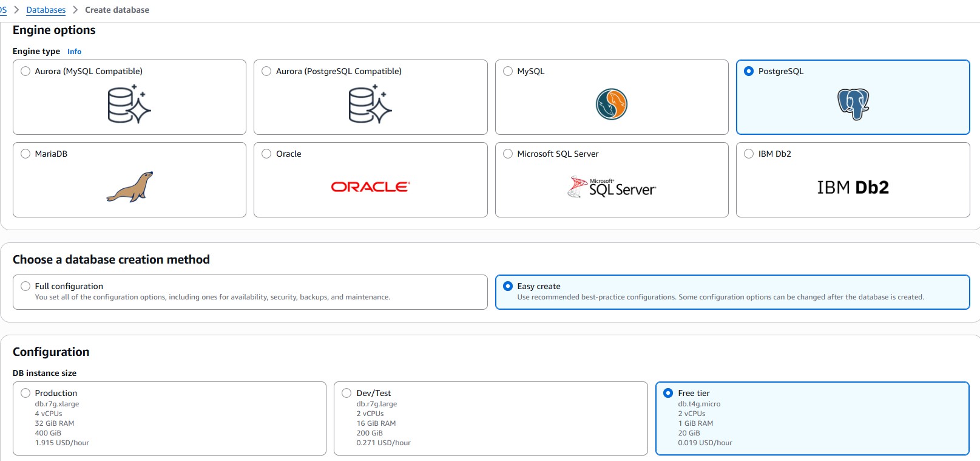Viewport: 980px width, 461px height.
Task: Pick the Oracle engine radio button
Action: click(266, 154)
